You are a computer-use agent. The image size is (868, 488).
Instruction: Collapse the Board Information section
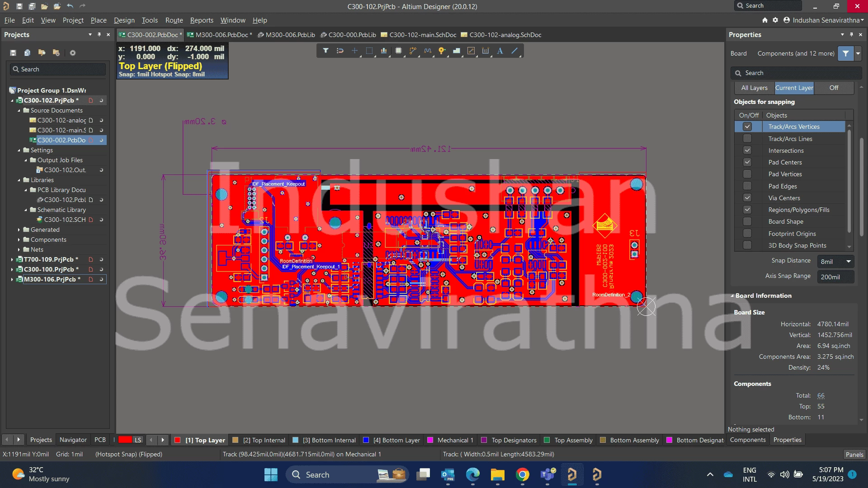pyautogui.click(x=732, y=296)
